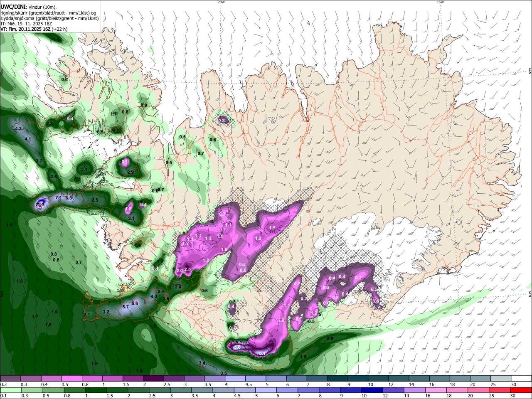
Task: Click the valid time 'VT: Fim. 20.11.2025 16Z (+22 h)'
Action: pos(34,30)
